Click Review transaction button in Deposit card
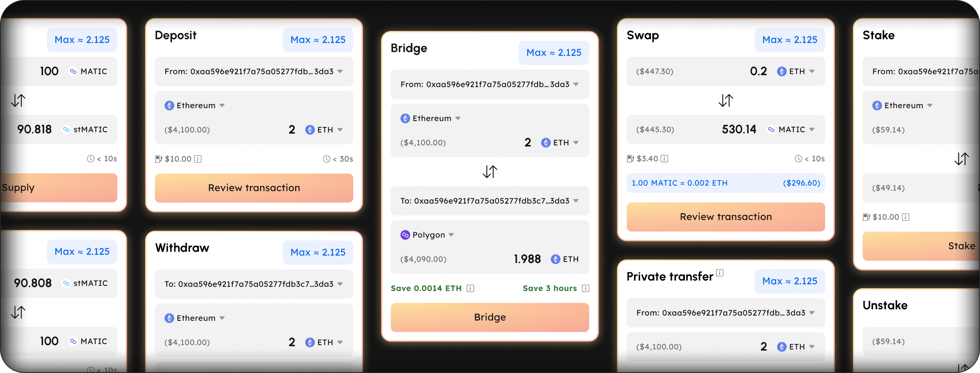980x373 pixels. pos(254,188)
